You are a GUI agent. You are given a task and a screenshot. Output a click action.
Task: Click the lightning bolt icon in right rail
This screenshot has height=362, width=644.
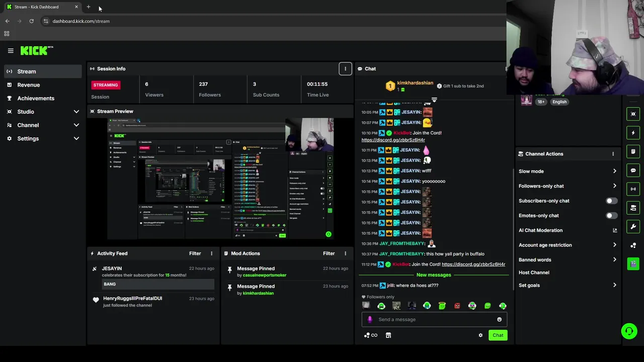[633, 133]
